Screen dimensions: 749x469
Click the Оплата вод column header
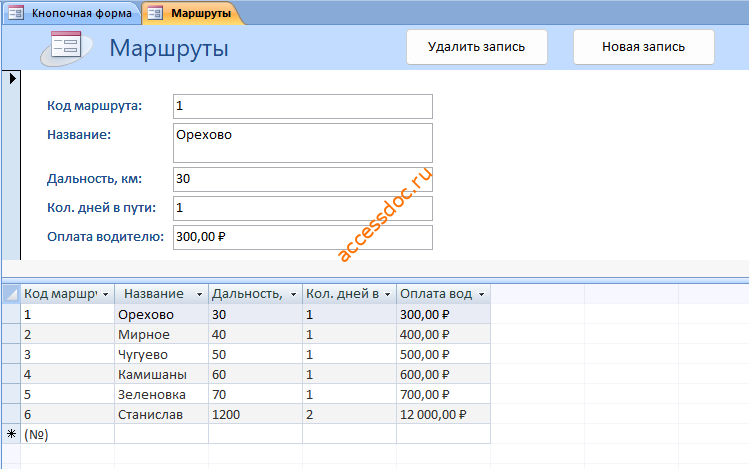pos(443,294)
